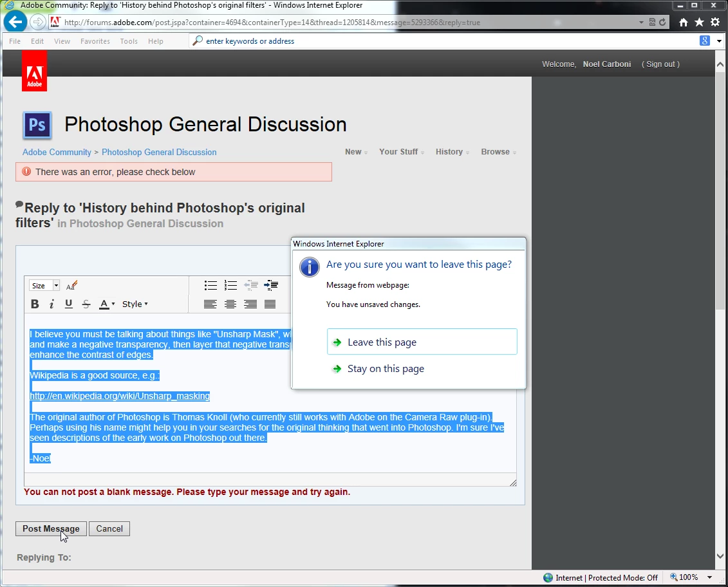This screenshot has height=587, width=728.
Task: Expand the Your Stuff menu
Action: point(402,152)
